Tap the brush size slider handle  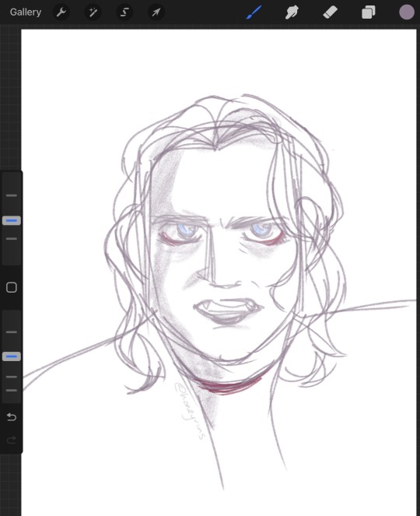click(12, 220)
